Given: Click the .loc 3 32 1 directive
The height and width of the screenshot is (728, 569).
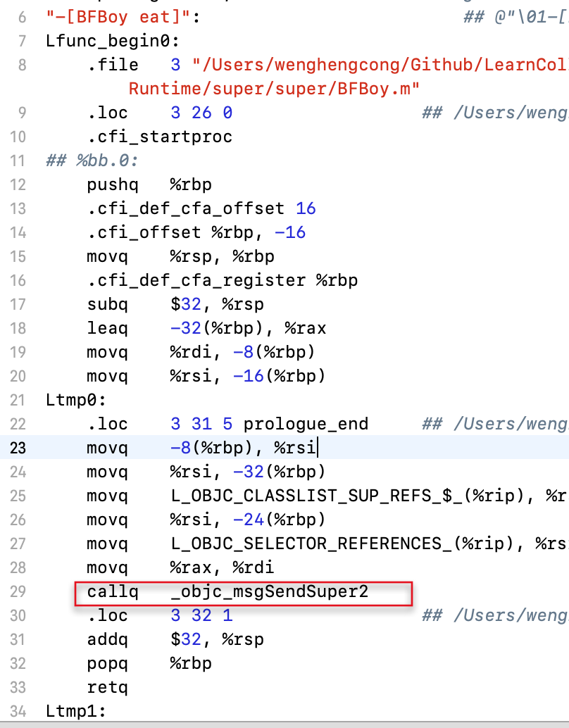Looking at the screenshot, I should [x=159, y=615].
